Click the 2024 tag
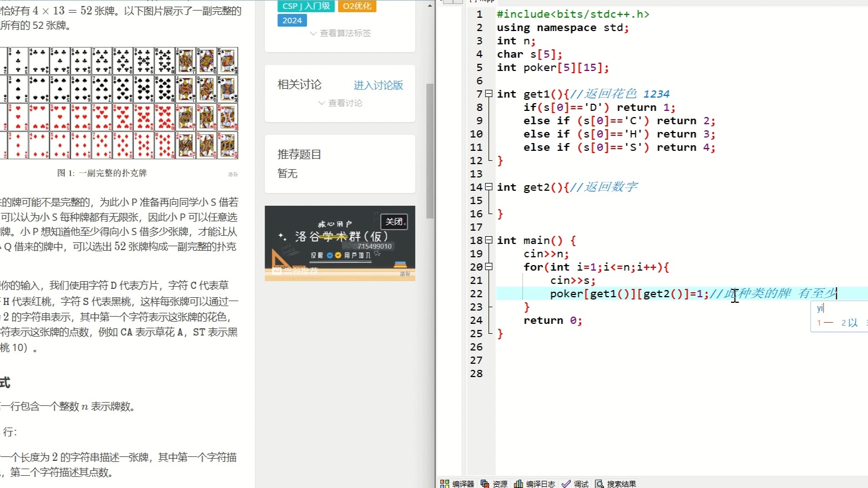This screenshot has height=488, width=868. point(292,21)
